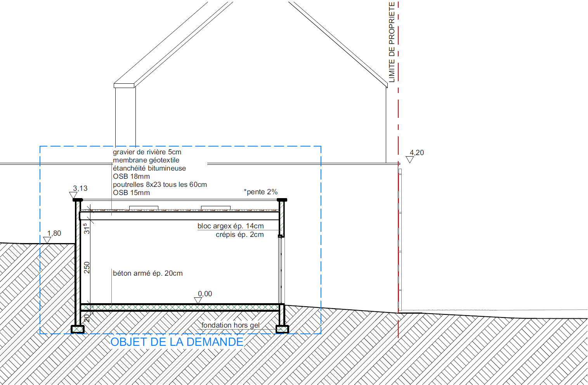Click the crépis ép. 2cm label

coord(240,235)
